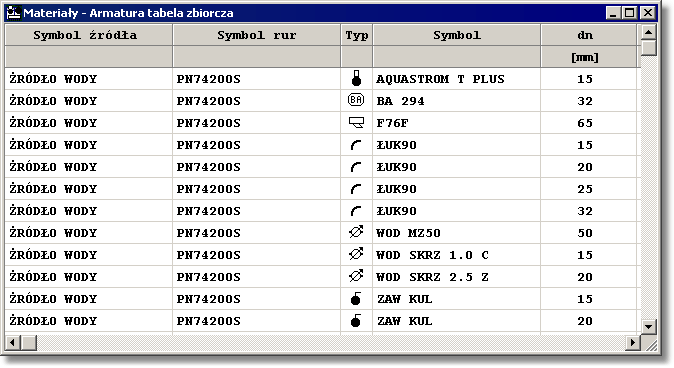The width and height of the screenshot is (674, 368).
Task: Select the meter icon for WOD SKRZ 1.0 C
Action: pos(356,254)
